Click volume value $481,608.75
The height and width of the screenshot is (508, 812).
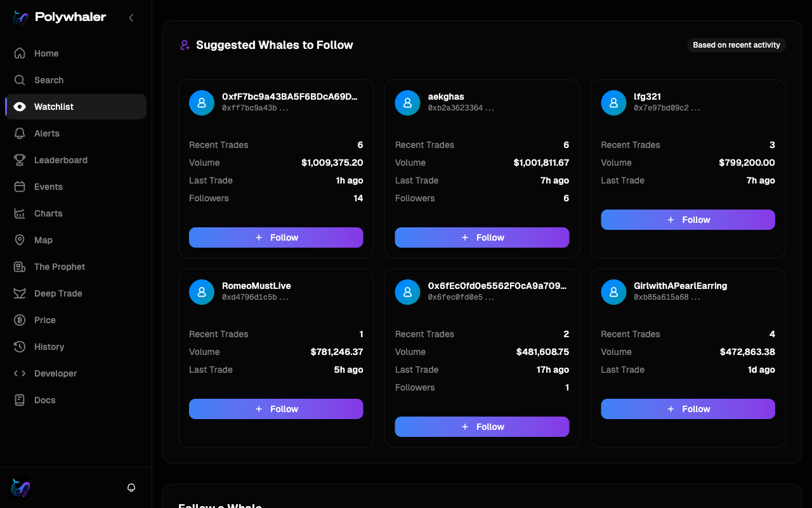click(x=542, y=352)
